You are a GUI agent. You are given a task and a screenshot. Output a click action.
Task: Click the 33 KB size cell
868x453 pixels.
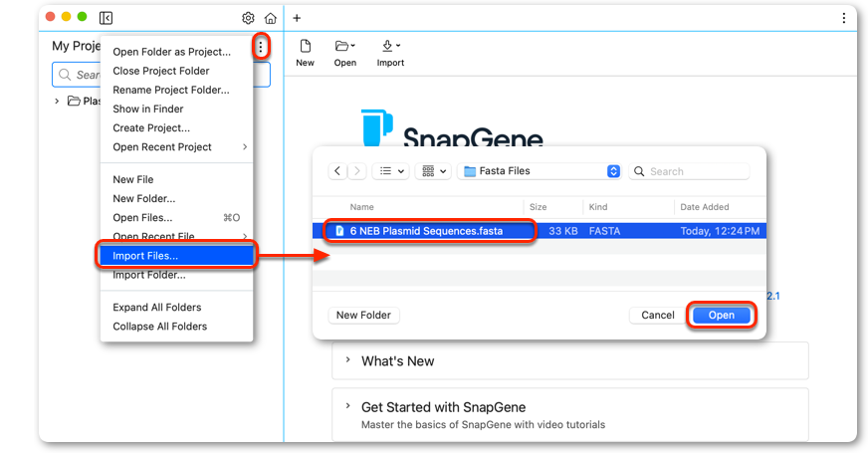(563, 231)
